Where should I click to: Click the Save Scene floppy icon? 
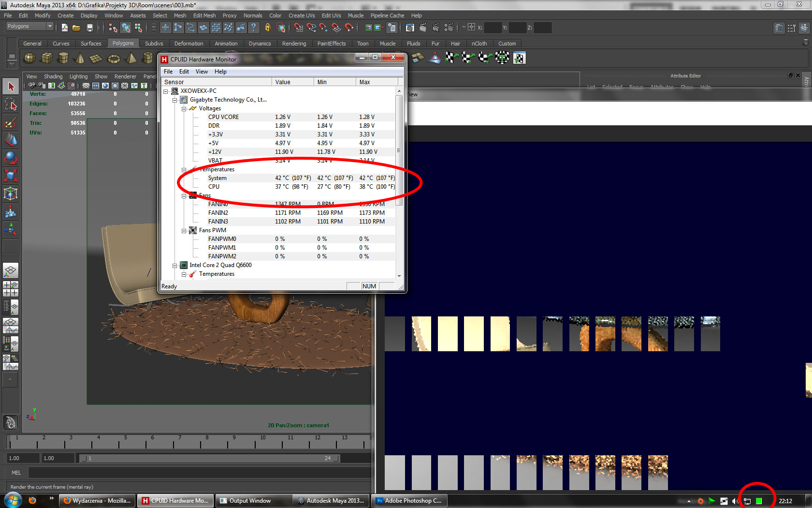[x=89, y=28]
